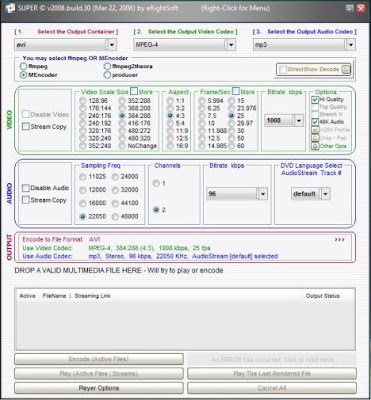Click the Streaming Link column header
Image resolution: width=371 pixels, height=400 pixels.
tap(93, 296)
